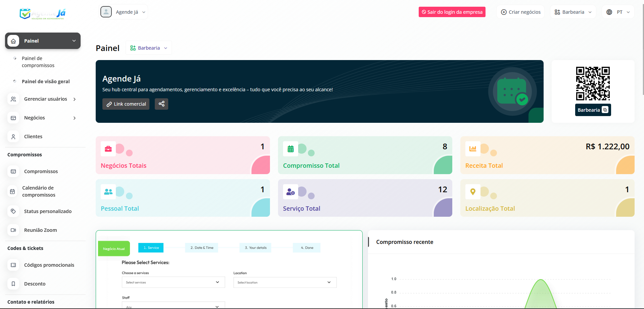Image resolution: width=644 pixels, height=309 pixels.
Task: Click the R$ 1.222,00 revenue value
Action: pyautogui.click(x=607, y=147)
